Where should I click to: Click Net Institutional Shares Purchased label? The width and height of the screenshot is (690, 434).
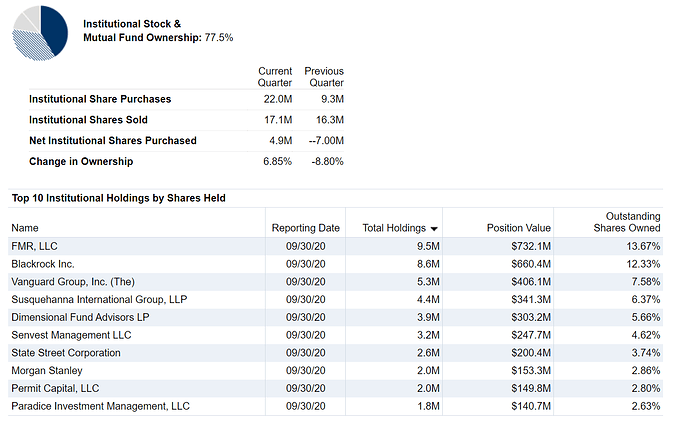[x=113, y=140]
